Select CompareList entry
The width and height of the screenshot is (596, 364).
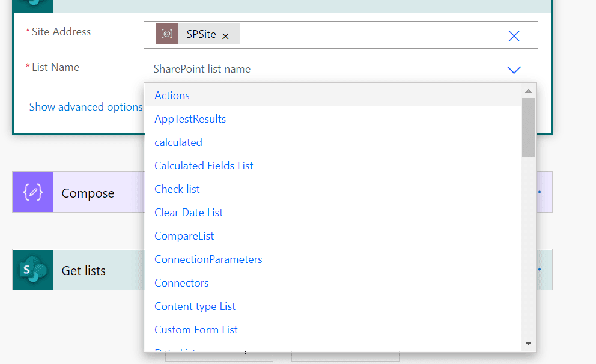click(x=333, y=236)
